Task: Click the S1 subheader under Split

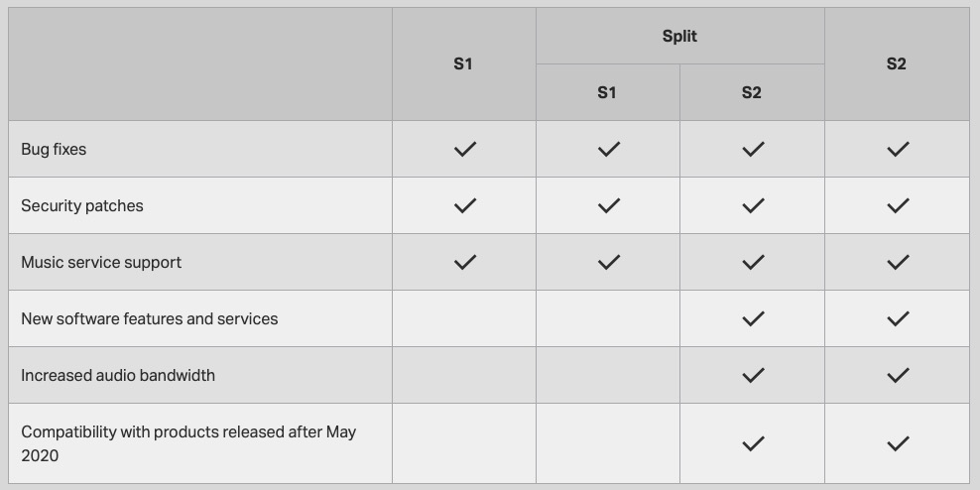Action: (x=607, y=92)
